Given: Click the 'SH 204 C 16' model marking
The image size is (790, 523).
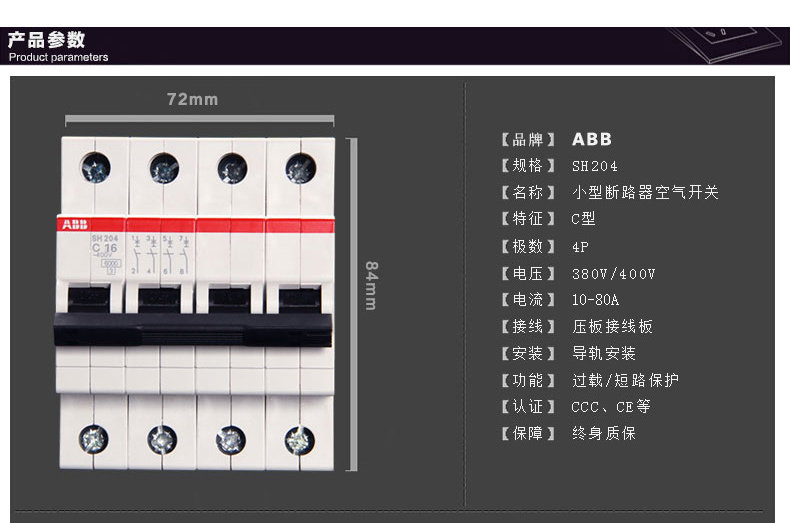Looking at the screenshot, I should coord(104,243).
